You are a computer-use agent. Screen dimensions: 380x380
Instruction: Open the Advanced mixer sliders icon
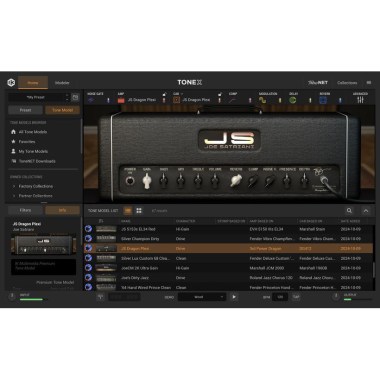[x=360, y=100]
